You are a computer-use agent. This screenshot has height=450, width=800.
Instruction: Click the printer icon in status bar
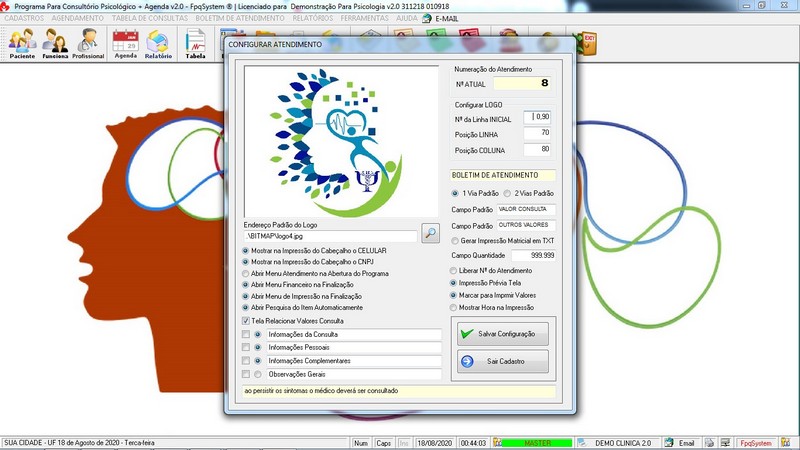point(710,443)
